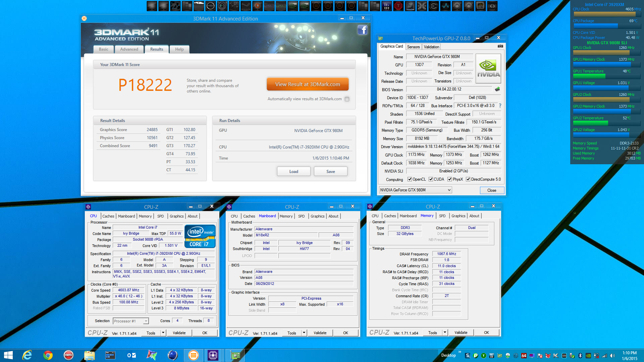Open Caches tab in the CPU-Z CPU window

pos(108,216)
